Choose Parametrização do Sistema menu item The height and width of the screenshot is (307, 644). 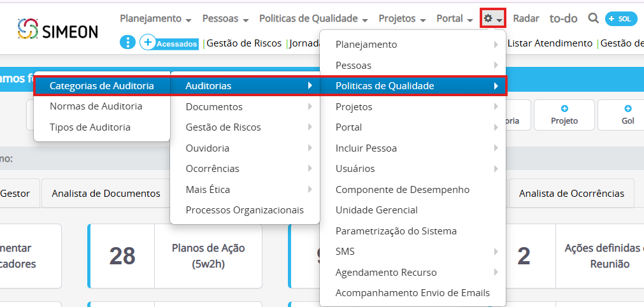[396, 231]
